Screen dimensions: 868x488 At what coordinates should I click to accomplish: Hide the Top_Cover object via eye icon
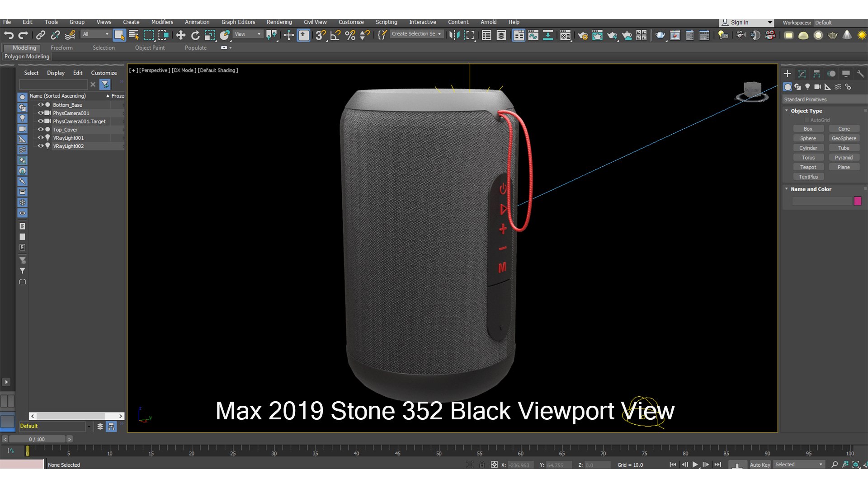point(40,130)
